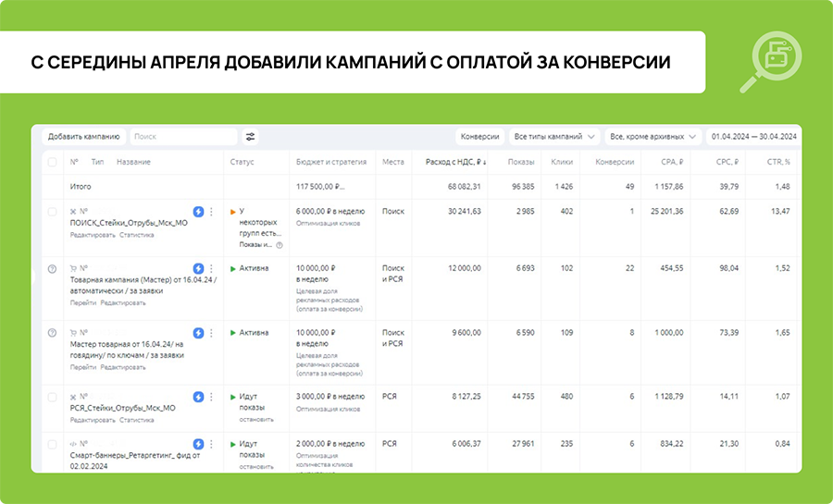Click lightning icon for Смарт-баннеры_Ретаргетинг
This screenshot has width=833, height=504.
point(198,444)
